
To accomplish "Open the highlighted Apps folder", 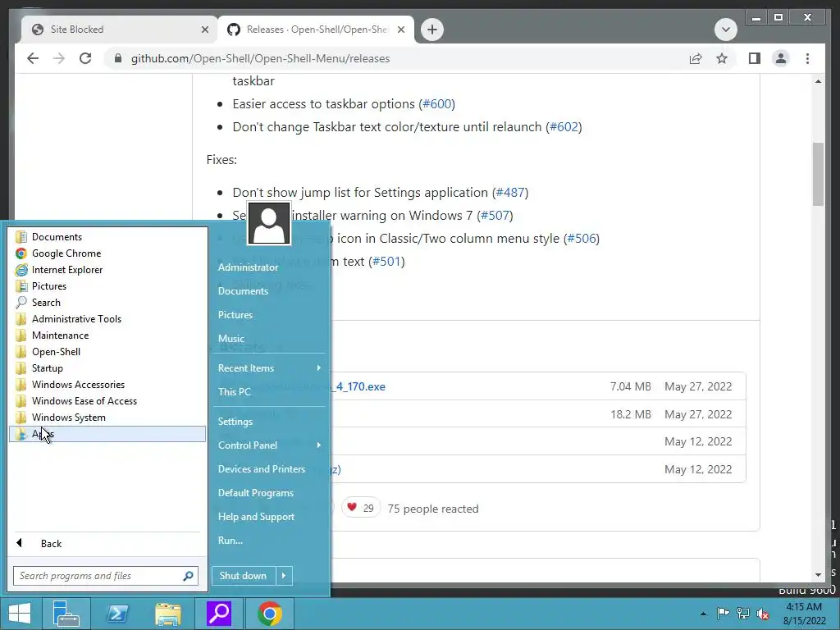I will click(x=107, y=434).
